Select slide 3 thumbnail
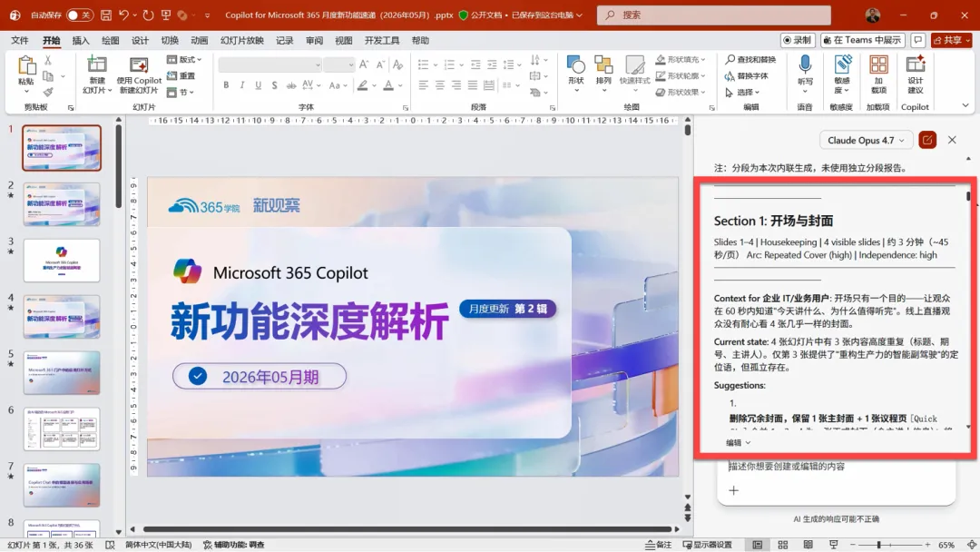Screen dimensions: 980x552 tap(62, 260)
